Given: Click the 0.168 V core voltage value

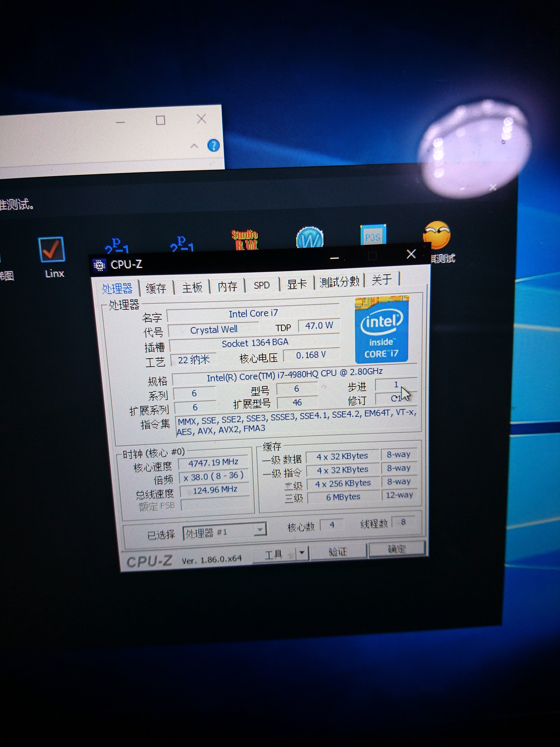Looking at the screenshot, I should click(x=311, y=355).
